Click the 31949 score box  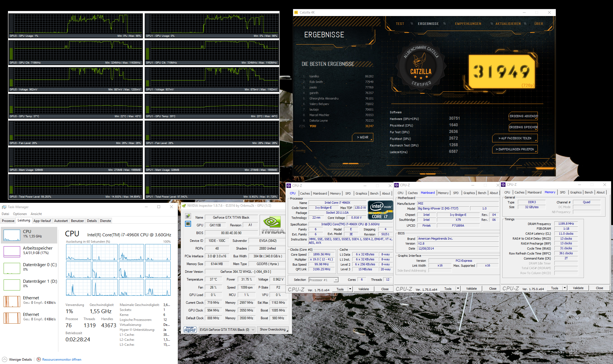point(502,72)
